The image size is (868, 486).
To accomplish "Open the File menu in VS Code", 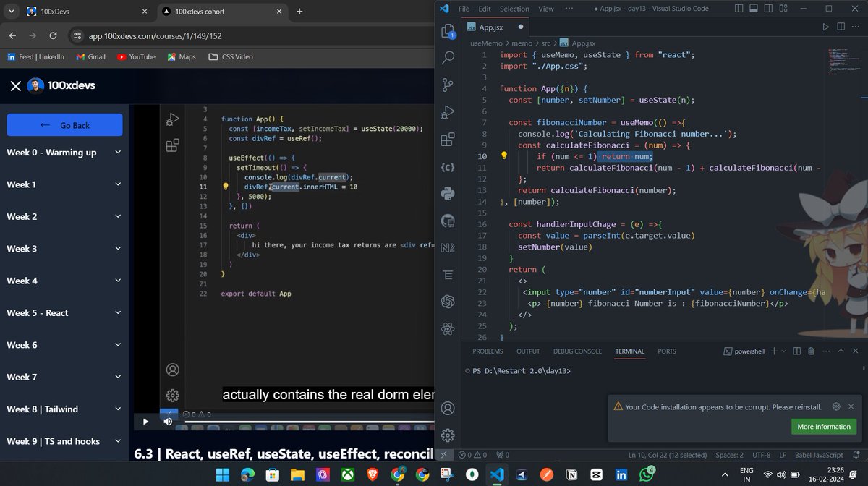I will (464, 9).
